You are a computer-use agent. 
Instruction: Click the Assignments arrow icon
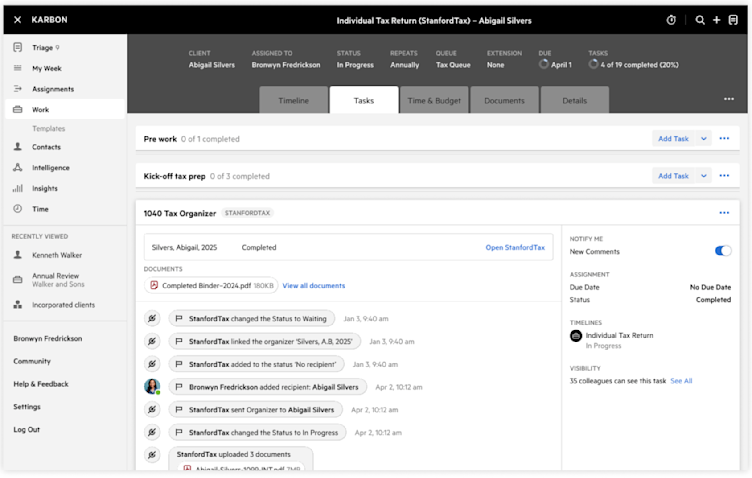tap(18, 89)
